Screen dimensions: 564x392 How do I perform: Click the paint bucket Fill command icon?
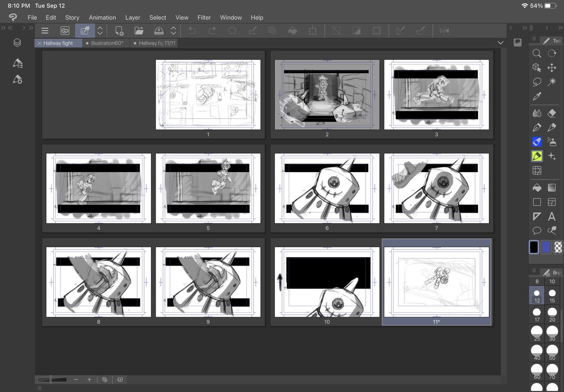pyautogui.click(x=292, y=31)
